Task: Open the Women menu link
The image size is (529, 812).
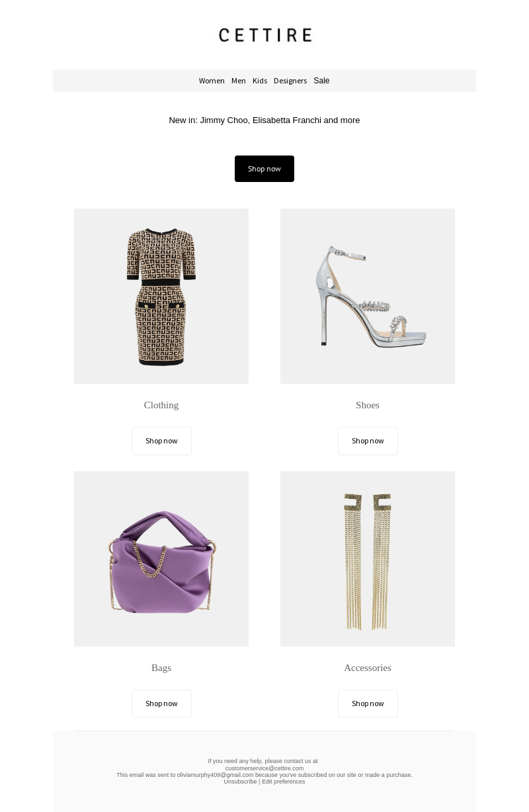Action: tap(212, 81)
